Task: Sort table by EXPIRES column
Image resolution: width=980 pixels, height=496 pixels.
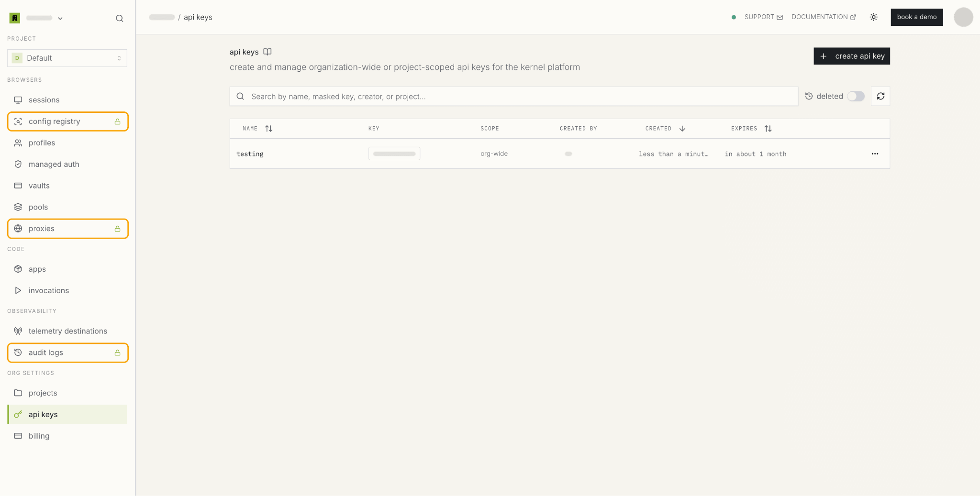Action: [751, 129]
